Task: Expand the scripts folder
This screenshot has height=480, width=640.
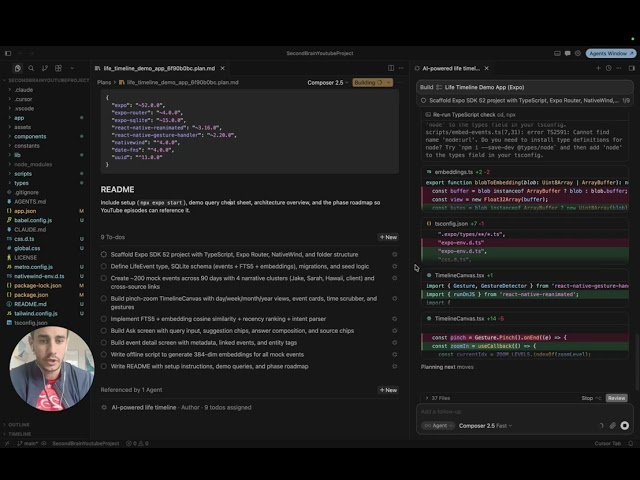Action: point(23,174)
